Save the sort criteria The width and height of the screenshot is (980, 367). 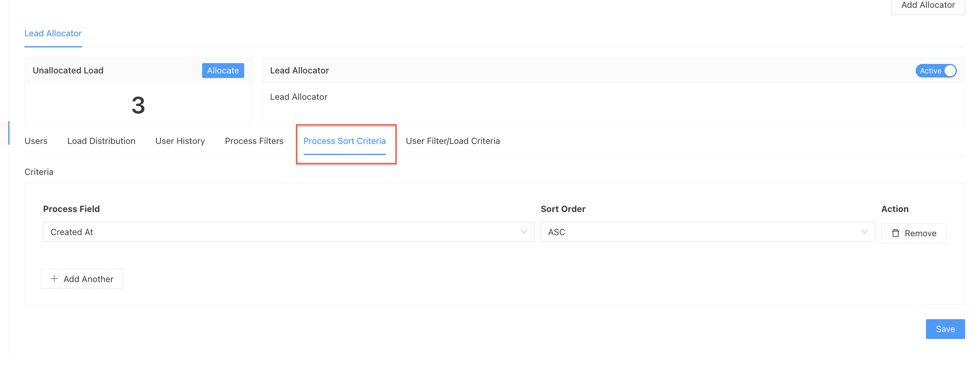pyautogui.click(x=945, y=329)
